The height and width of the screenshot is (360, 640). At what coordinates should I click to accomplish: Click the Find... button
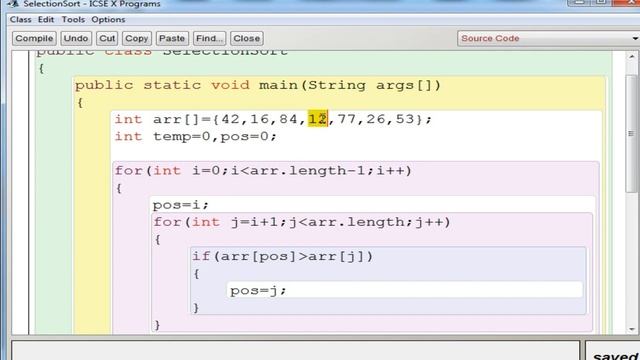209,38
